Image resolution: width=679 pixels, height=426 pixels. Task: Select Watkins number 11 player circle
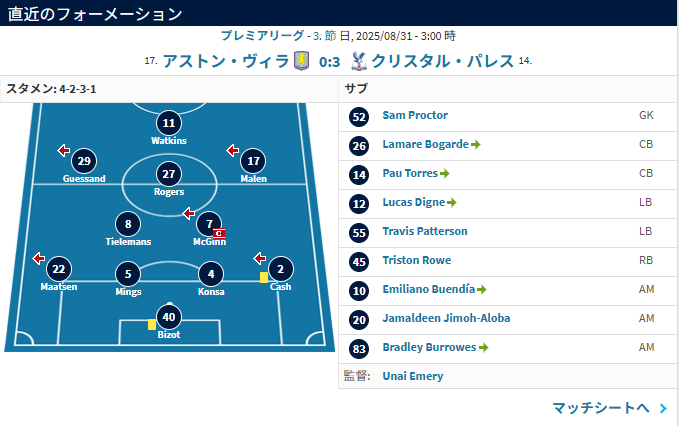coord(169,123)
